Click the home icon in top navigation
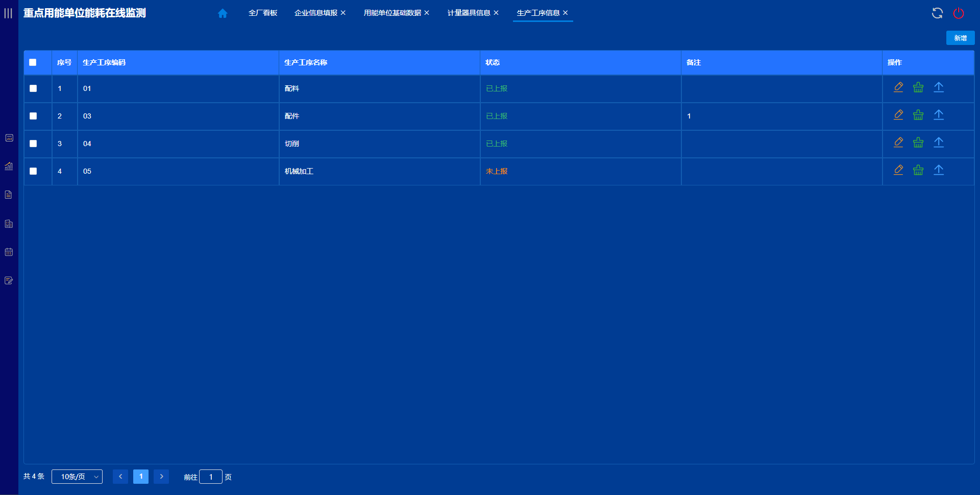This screenshot has width=980, height=495. [x=223, y=13]
